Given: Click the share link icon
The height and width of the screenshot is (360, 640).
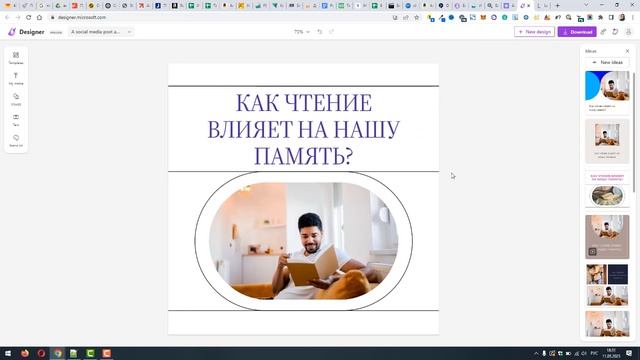Looking at the screenshot, I should [603, 32].
